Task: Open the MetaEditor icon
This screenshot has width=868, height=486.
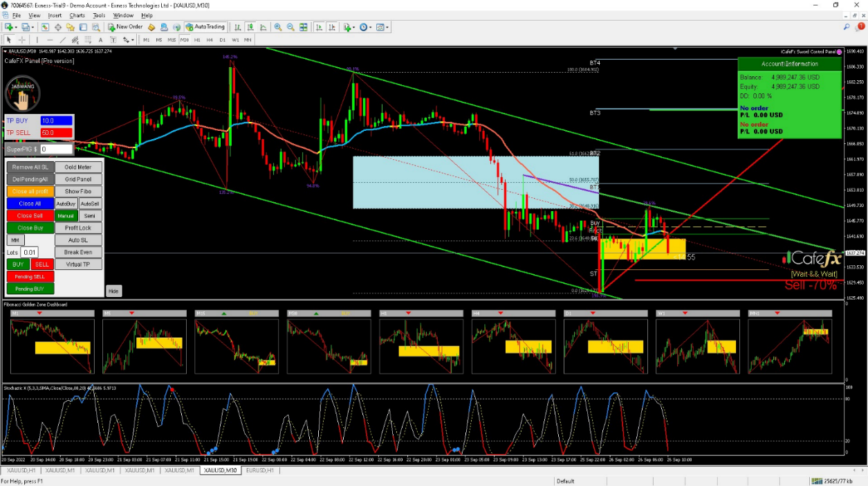Action: coord(151,27)
